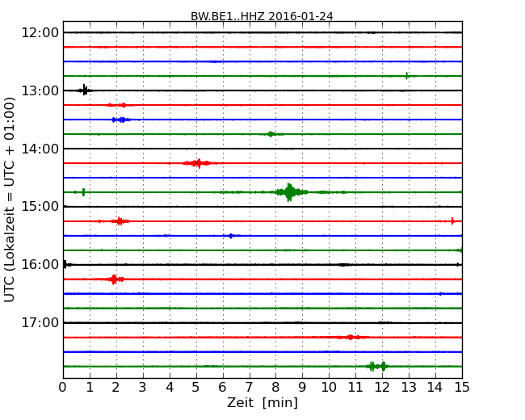
Task: Pick the blue 13:30 event near minute 2
Action: (x=121, y=120)
